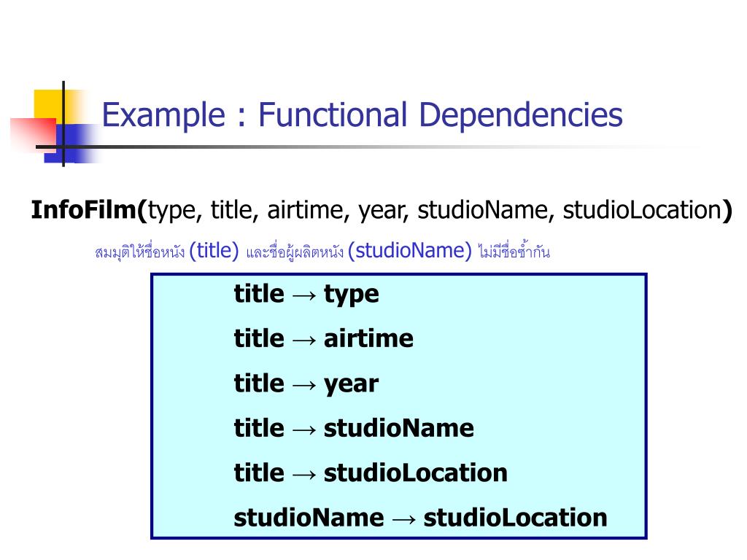Click the 'InfoFilm(' relation definition line
747x560 pixels.
click(x=382, y=210)
